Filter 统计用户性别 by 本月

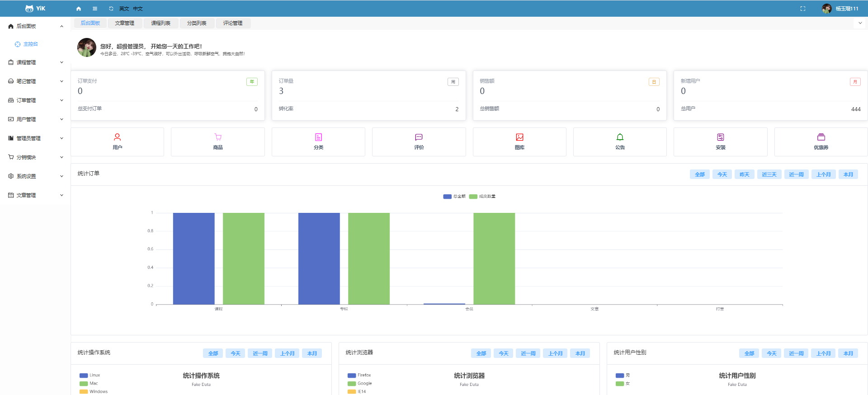point(849,353)
